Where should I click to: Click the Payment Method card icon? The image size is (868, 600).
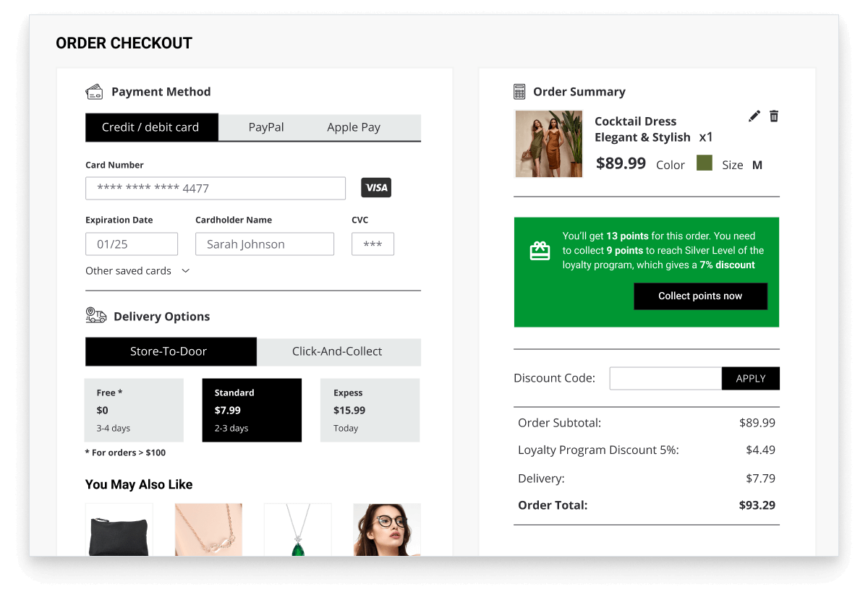point(94,92)
